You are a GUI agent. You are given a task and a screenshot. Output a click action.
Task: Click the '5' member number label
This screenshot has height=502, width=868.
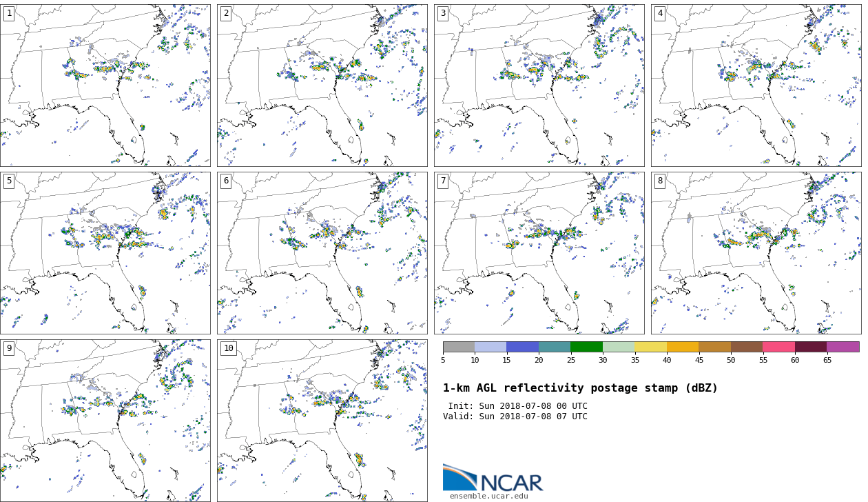point(9,181)
